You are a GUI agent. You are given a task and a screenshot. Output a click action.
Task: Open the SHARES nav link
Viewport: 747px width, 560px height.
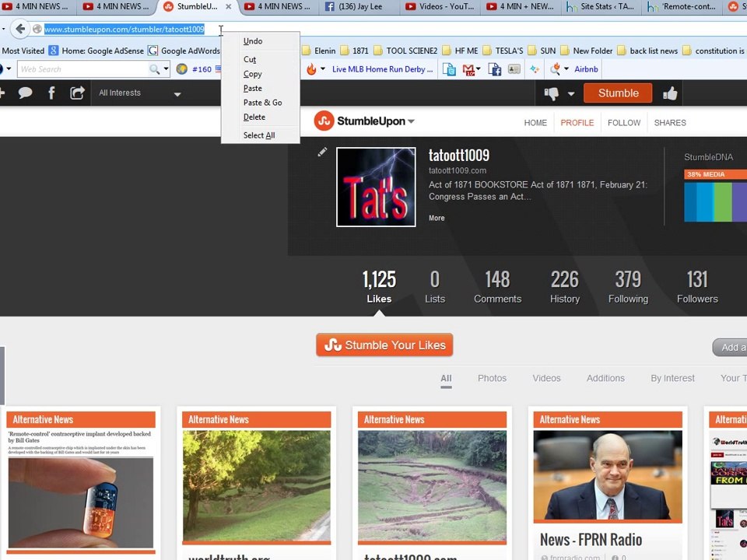click(670, 123)
